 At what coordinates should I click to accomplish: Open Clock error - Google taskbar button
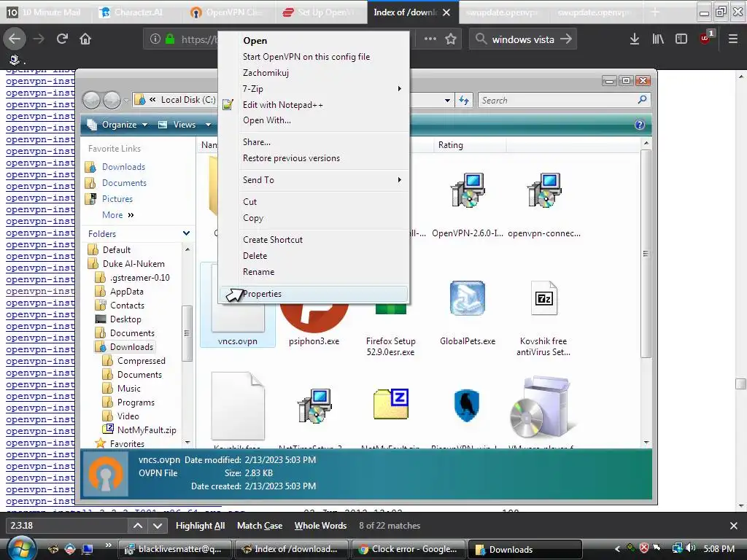[409, 549]
